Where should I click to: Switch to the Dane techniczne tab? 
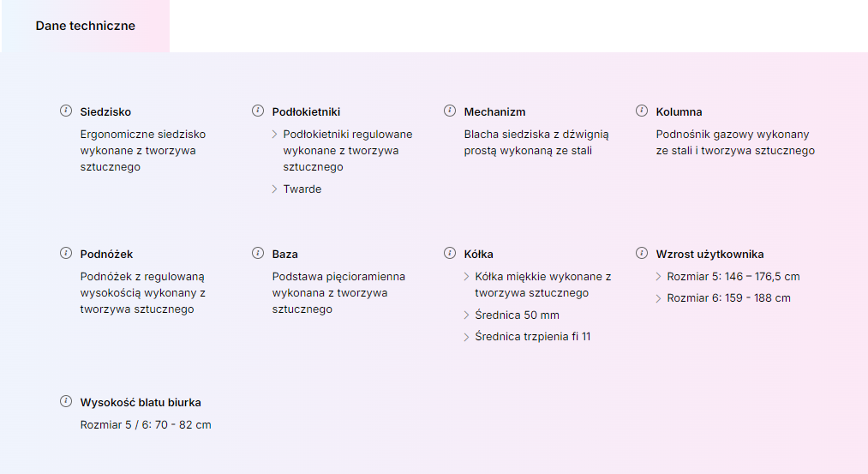point(85,26)
